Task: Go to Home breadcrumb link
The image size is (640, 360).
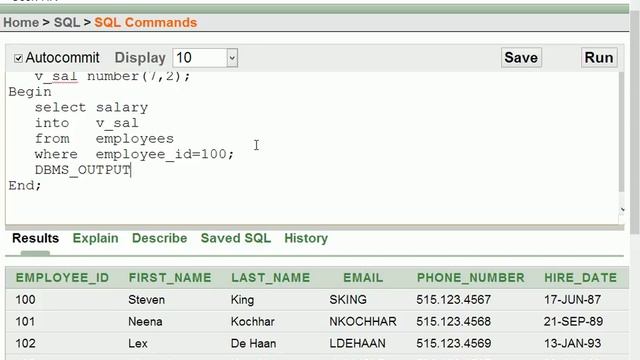Action: tap(21, 22)
